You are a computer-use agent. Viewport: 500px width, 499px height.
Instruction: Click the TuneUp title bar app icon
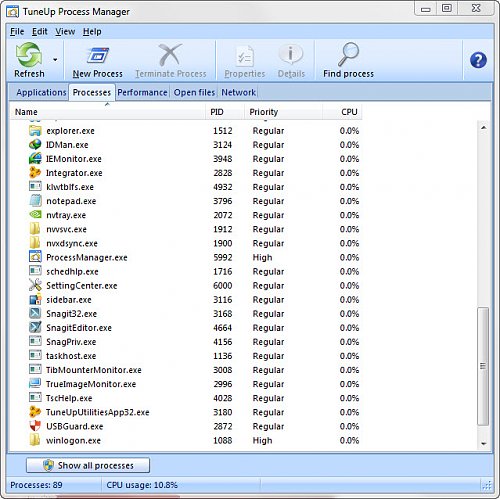click(13, 12)
